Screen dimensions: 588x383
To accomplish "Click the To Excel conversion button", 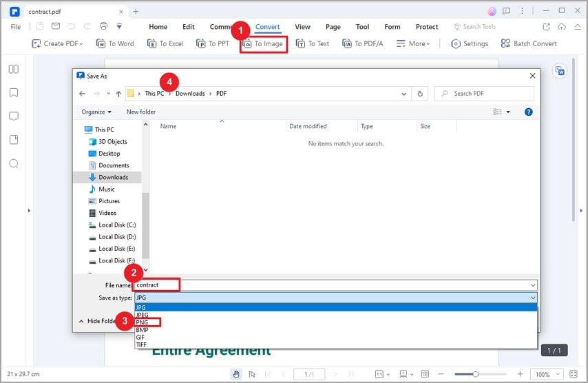I will click(165, 43).
